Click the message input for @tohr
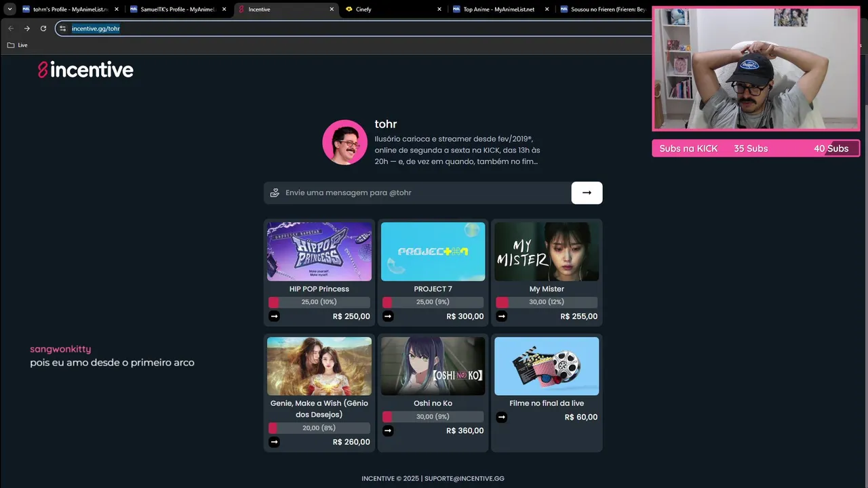Image resolution: width=868 pixels, height=488 pixels. click(x=417, y=192)
